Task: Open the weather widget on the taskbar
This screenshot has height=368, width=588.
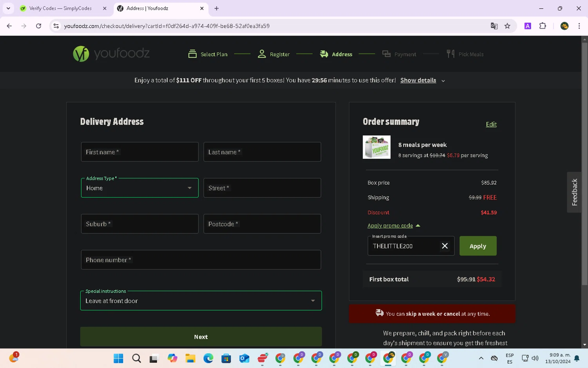Action: [14, 357]
